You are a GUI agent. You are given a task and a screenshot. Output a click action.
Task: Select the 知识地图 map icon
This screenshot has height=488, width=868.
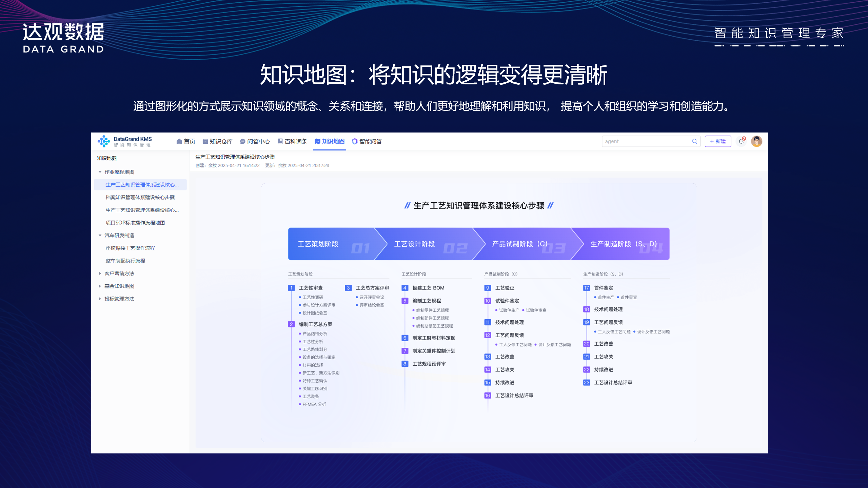(318, 141)
